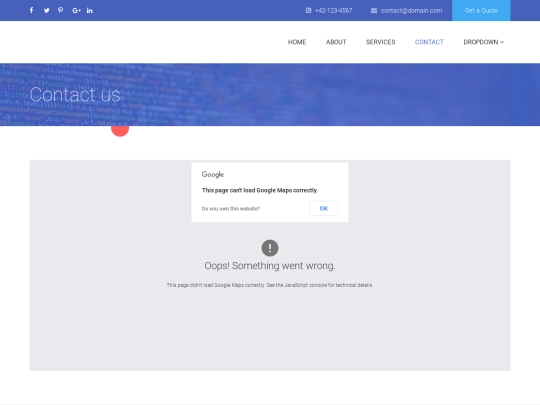The height and width of the screenshot is (405, 540).
Task: Expand the DROPDOWN menu
Action: coord(484,42)
